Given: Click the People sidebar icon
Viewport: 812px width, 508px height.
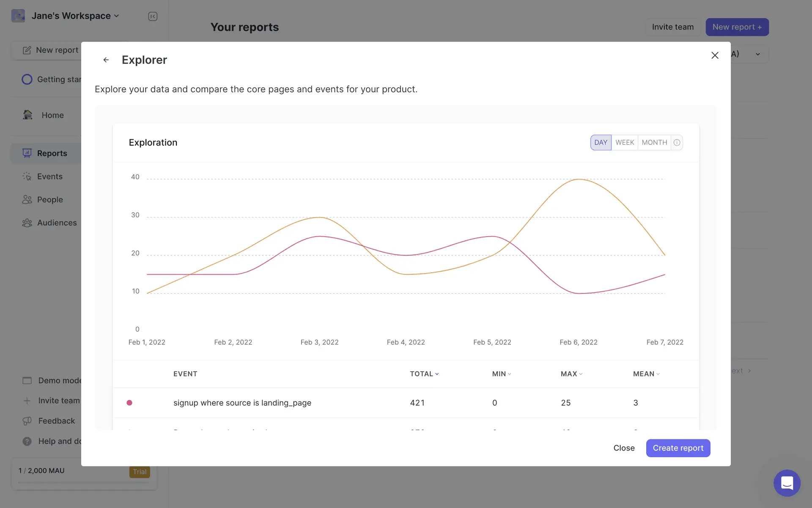Looking at the screenshot, I should click(x=27, y=199).
